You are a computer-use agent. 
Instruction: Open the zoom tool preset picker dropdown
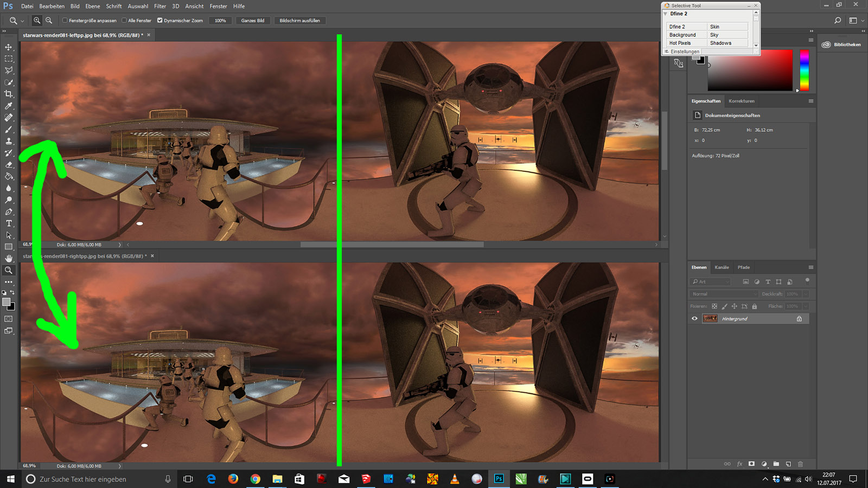pyautogui.click(x=22, y=21)
